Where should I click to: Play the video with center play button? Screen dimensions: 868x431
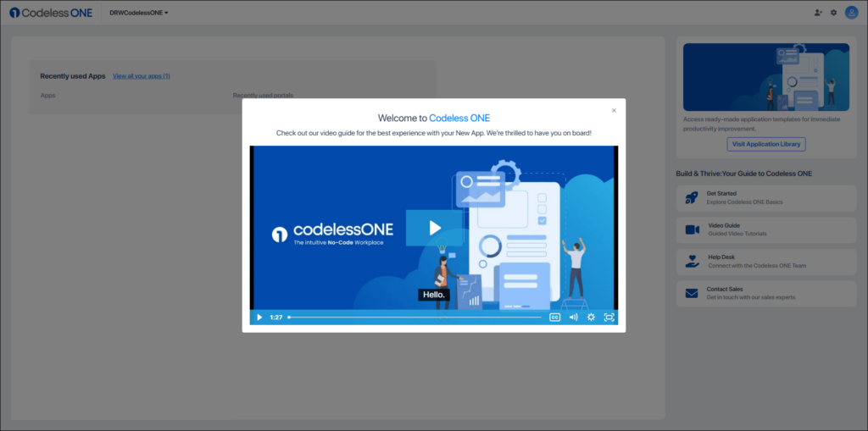click(434, 228)
